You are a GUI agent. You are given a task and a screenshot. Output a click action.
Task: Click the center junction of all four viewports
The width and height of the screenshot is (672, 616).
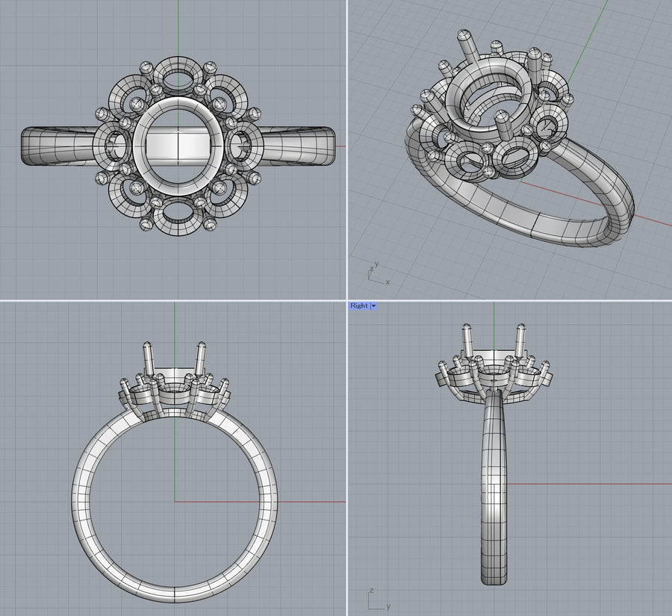point(347,300)
